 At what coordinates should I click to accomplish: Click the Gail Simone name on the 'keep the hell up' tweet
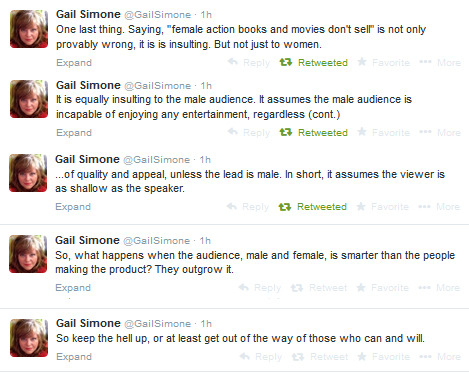coord(88,323)
